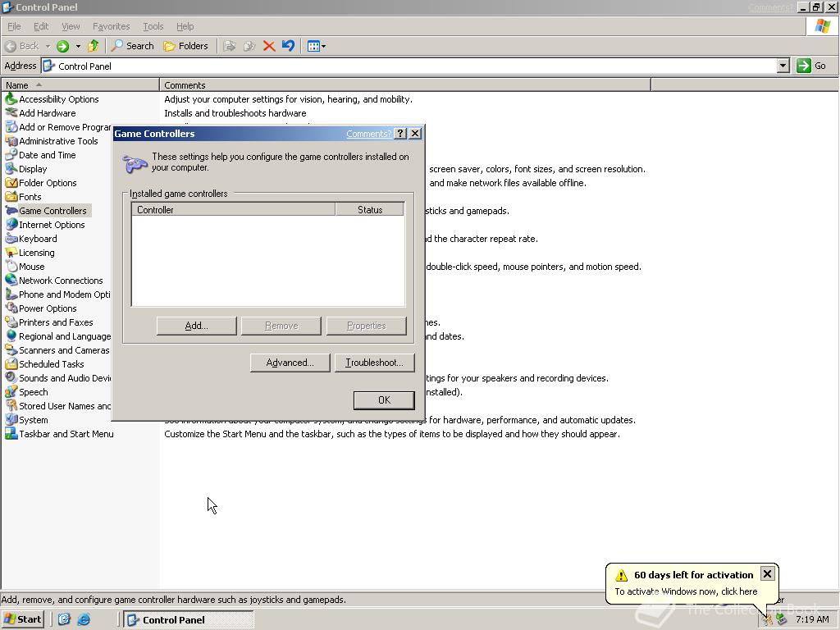
Task: Click Comments? link in dialog title bar
Action: click(369, 134)
